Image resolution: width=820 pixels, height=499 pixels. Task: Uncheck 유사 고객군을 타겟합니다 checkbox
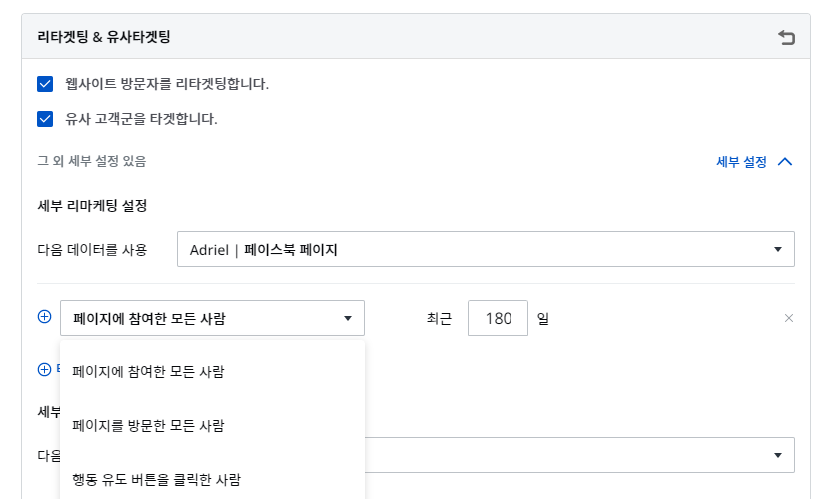pos(45,119)
